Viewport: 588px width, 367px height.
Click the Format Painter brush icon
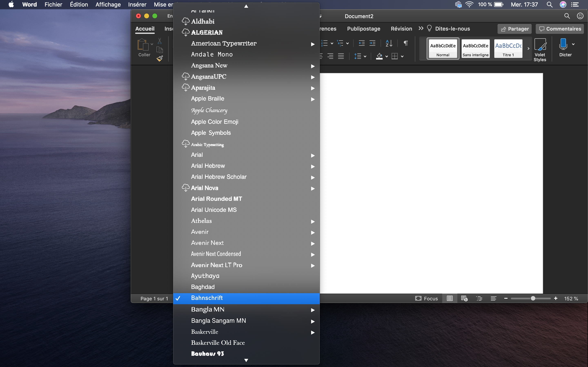coord(160,58)
